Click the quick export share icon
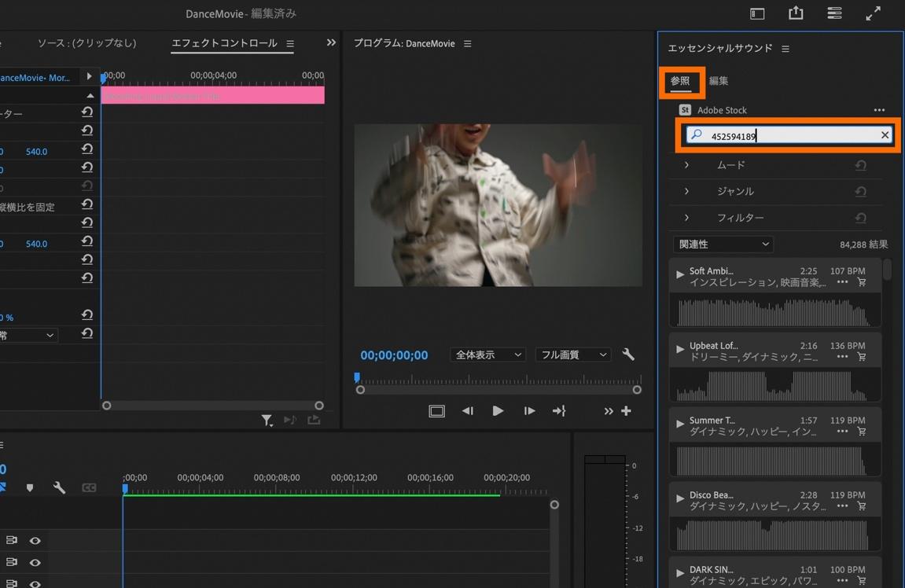Screen dimensions: 905x588 tap(796, 13)
